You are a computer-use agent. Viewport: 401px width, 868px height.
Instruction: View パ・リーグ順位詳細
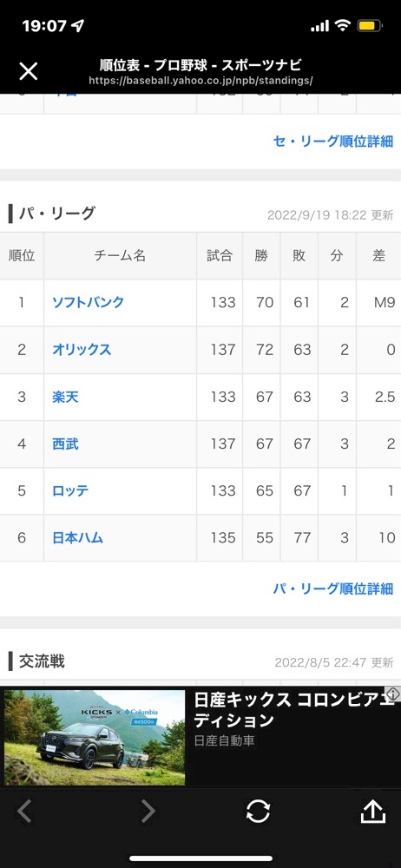333,588
